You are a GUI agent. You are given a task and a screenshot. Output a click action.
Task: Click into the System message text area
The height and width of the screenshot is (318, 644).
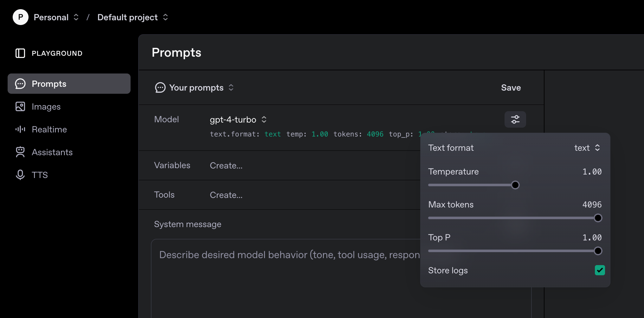point(341,279)
